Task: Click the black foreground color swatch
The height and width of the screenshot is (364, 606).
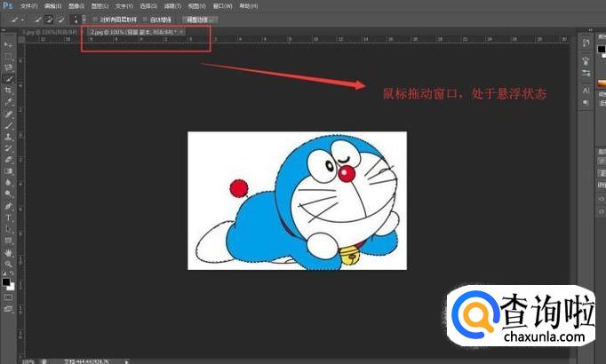Action: [6, 281]
